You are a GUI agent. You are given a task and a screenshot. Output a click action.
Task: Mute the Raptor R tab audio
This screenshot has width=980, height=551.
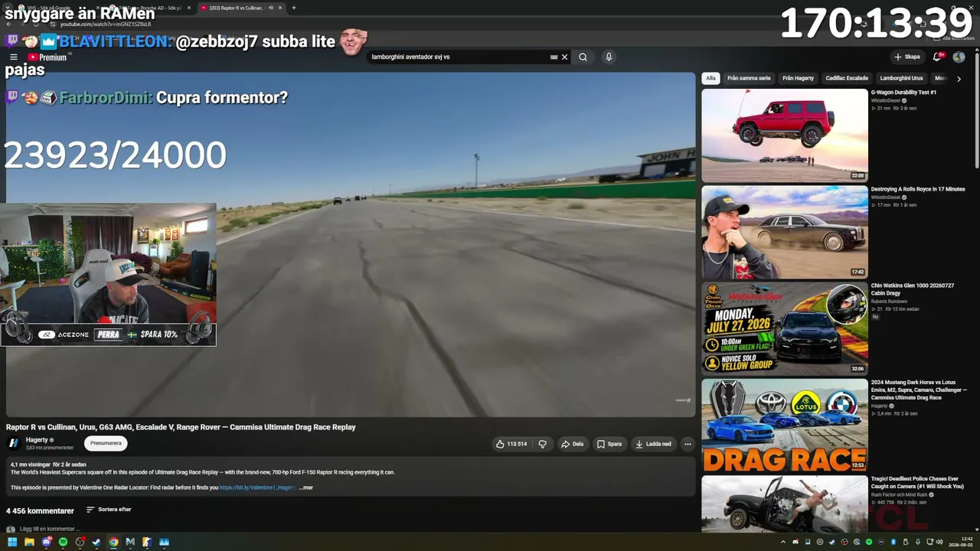click(270, 8)
